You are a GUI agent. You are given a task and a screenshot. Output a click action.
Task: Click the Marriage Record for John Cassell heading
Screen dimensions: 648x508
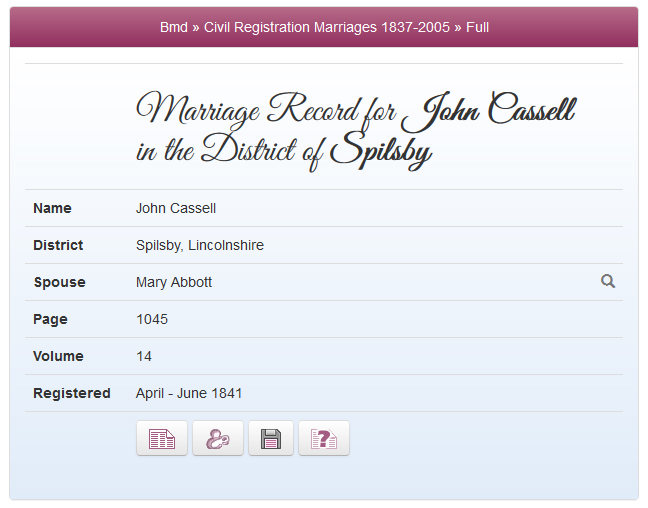pos(356,129)
